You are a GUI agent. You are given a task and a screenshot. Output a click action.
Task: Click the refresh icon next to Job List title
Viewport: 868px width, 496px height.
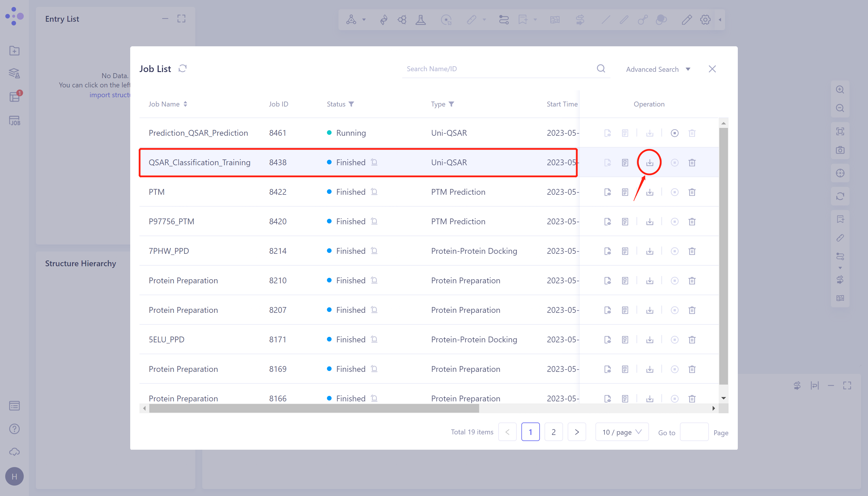pos(184,69)
